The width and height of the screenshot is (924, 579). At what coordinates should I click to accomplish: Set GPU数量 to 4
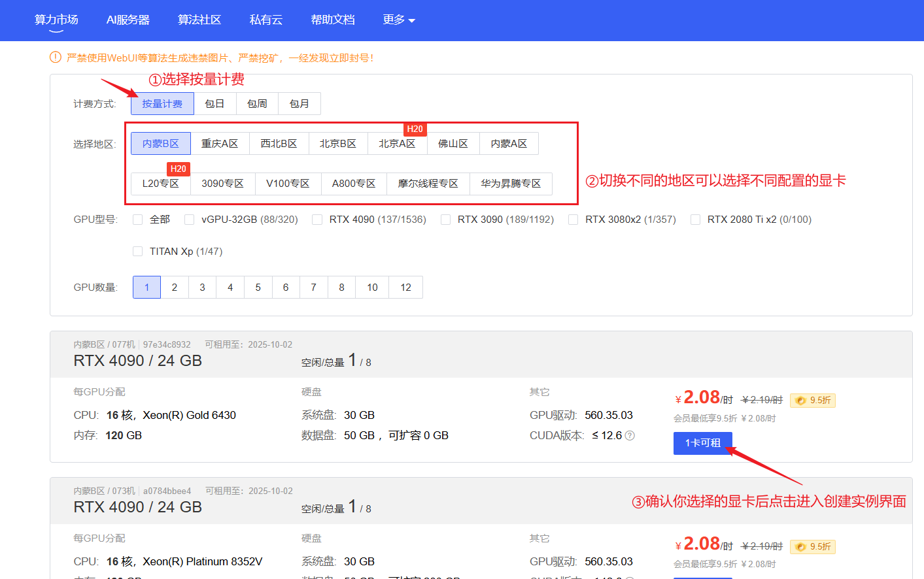[x=230, y=288]
